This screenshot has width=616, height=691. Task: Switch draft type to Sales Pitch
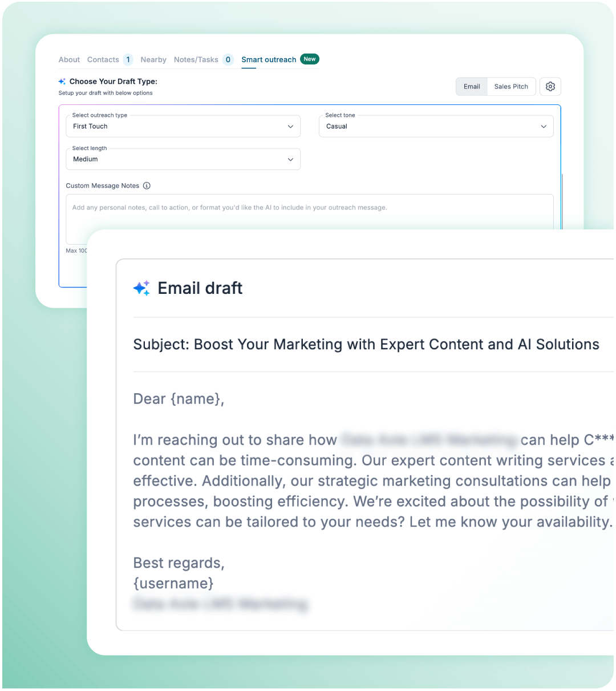click(x=511, y=87)
